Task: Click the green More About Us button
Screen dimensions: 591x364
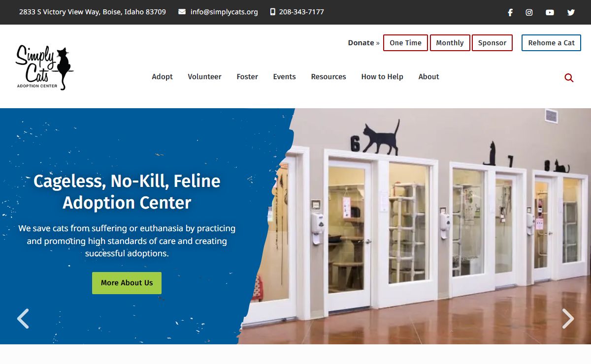Action: coord(127,283)
